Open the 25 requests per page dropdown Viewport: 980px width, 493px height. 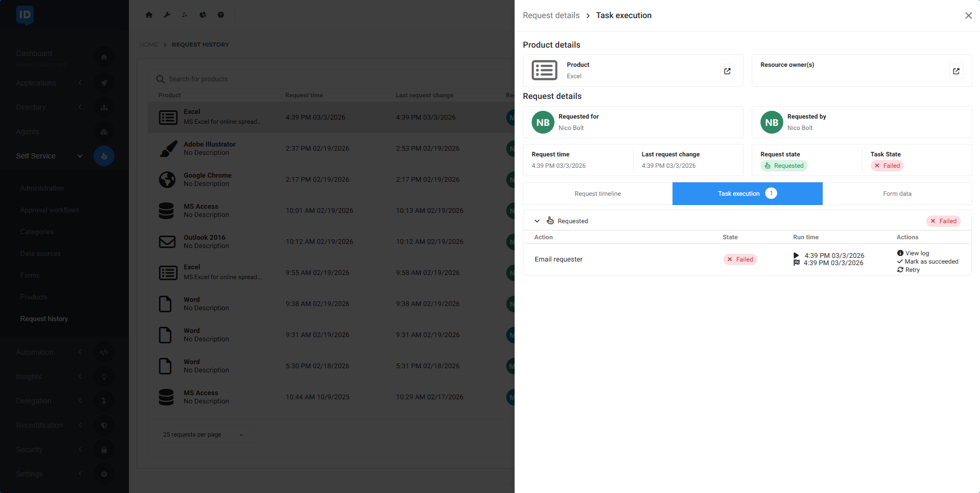coord(203,434)
